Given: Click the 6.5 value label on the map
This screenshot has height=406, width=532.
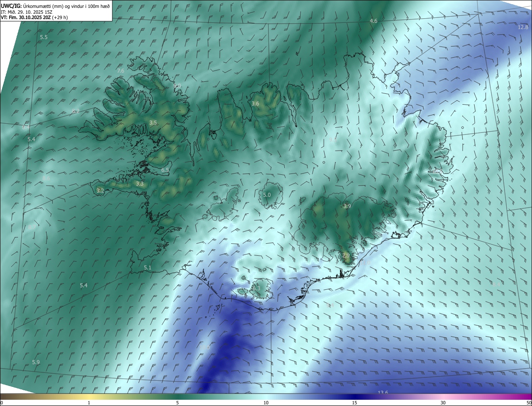Looking at the screenshot, I should coord(165,170).
